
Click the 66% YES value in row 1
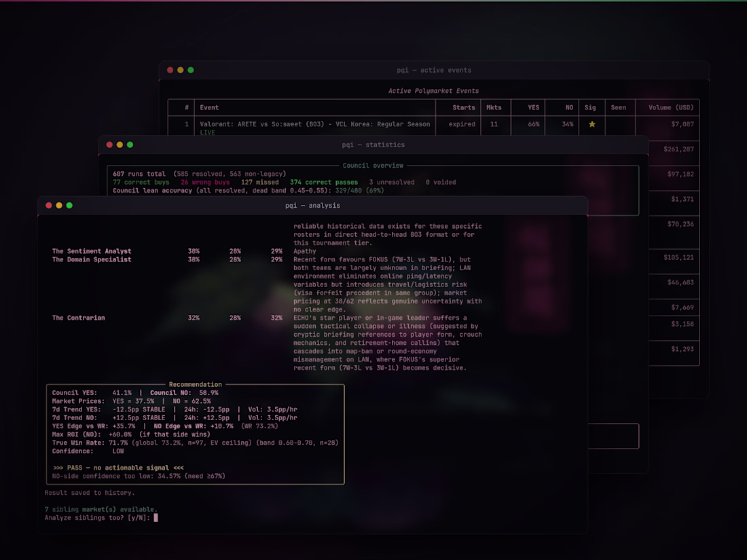tap(534, 124)
